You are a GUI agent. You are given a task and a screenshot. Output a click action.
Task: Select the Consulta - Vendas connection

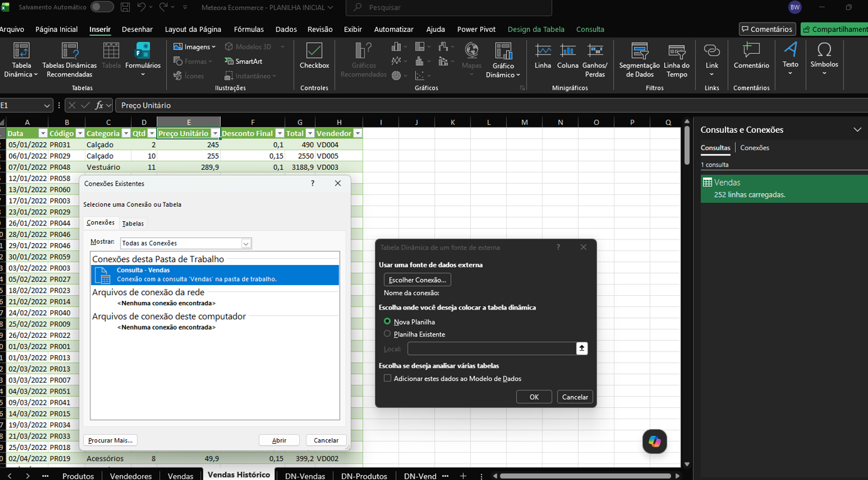pos(215,274)
